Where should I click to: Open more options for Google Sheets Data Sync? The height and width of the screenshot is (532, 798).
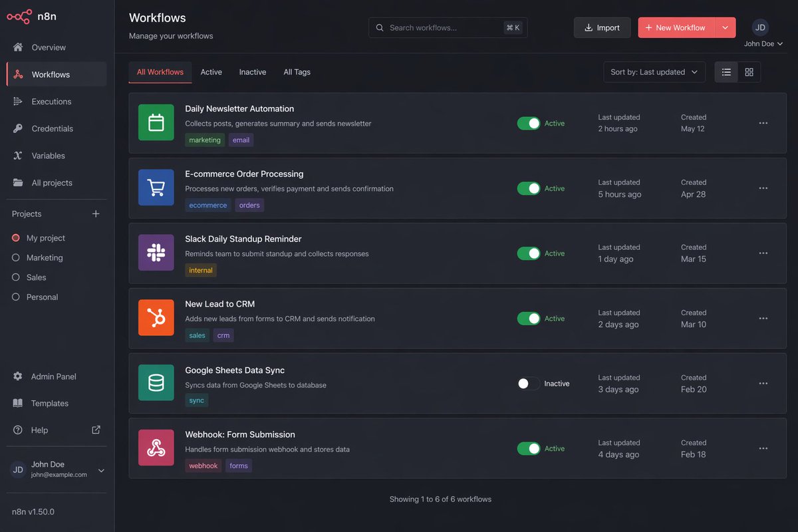(x=763, y=384)
